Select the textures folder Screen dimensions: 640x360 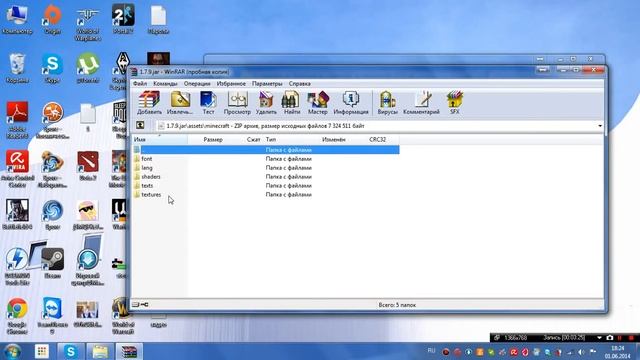point(151,195)
